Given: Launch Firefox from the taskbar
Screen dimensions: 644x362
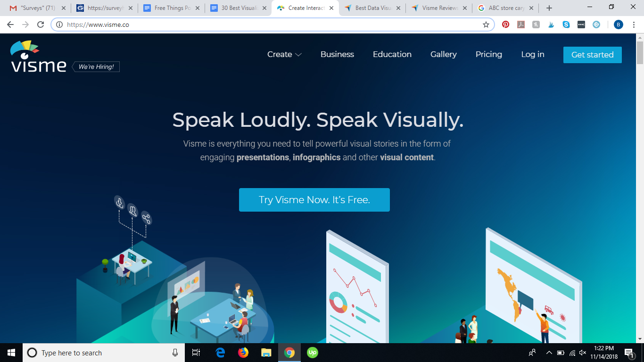Looking at the screenshot, I should tap(243, 353).
